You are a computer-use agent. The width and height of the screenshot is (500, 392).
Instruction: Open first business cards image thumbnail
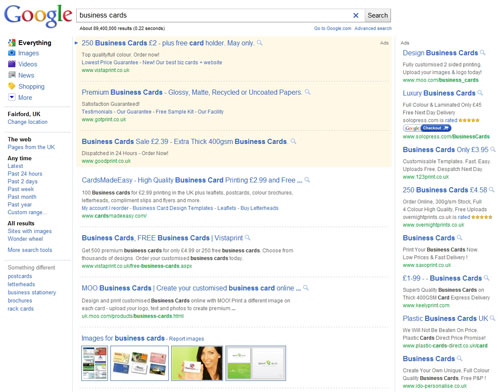[95, 363]
